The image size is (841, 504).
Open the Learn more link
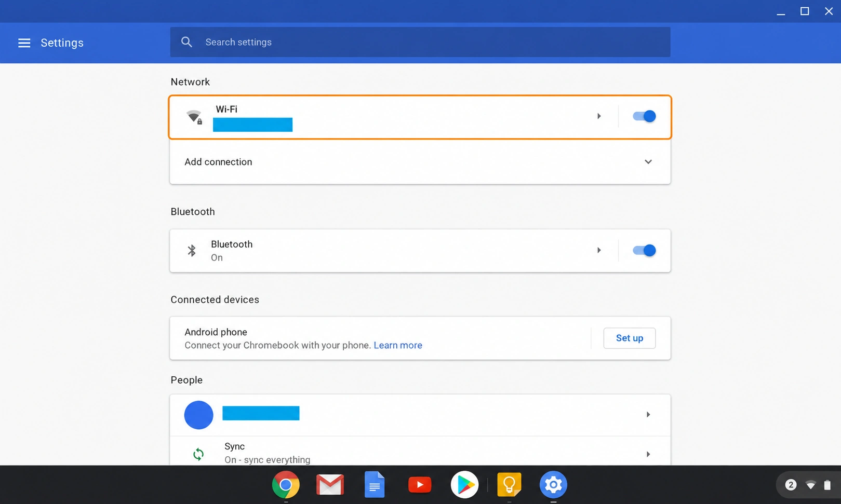(398, 345)
